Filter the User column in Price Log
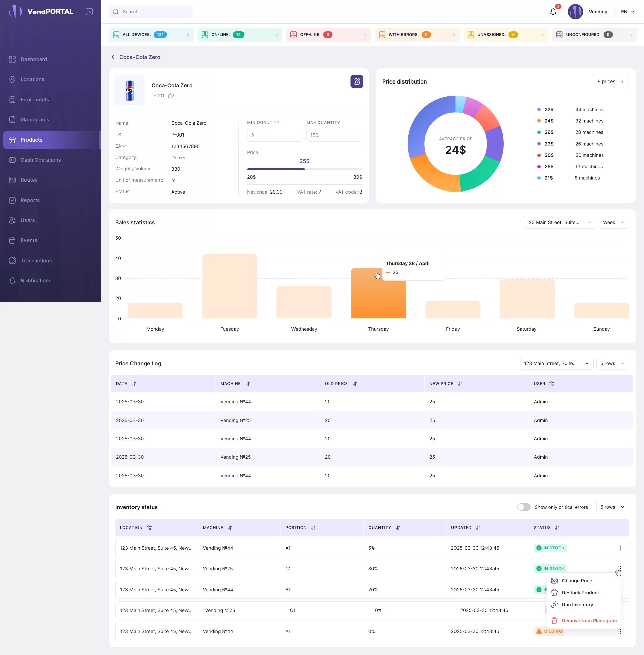Screen dimensions: 644x655 (552, 383)
